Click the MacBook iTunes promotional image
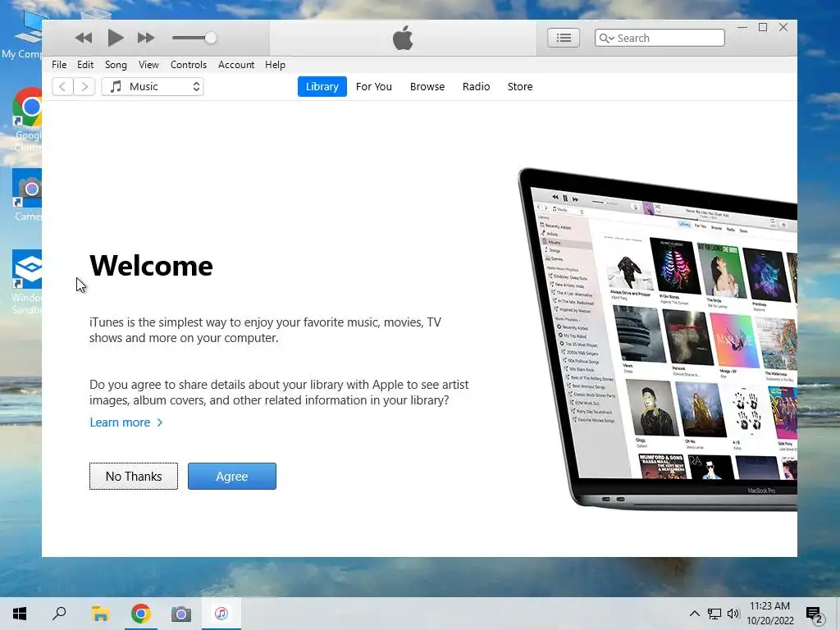This screenshot has height=630, width=840. (x=658, y=339)
